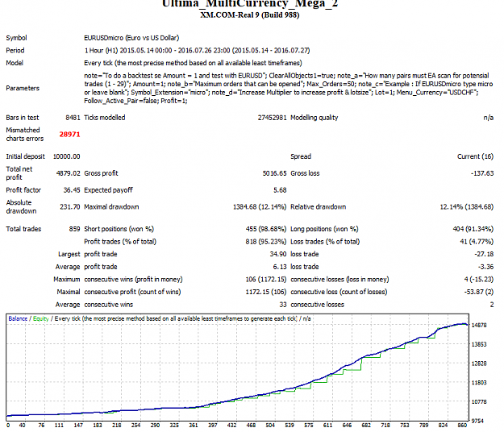Click the chart x-axis label 860

pos(462,426)
